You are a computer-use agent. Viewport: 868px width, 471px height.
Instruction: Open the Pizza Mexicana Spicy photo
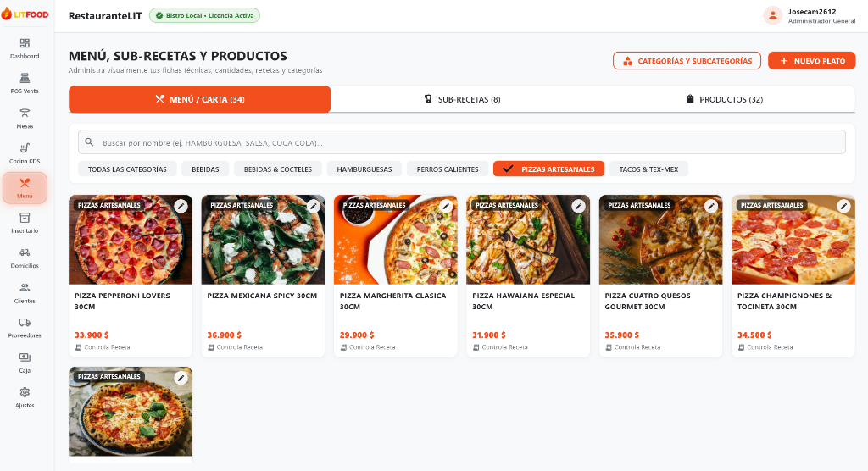[263, 240]
